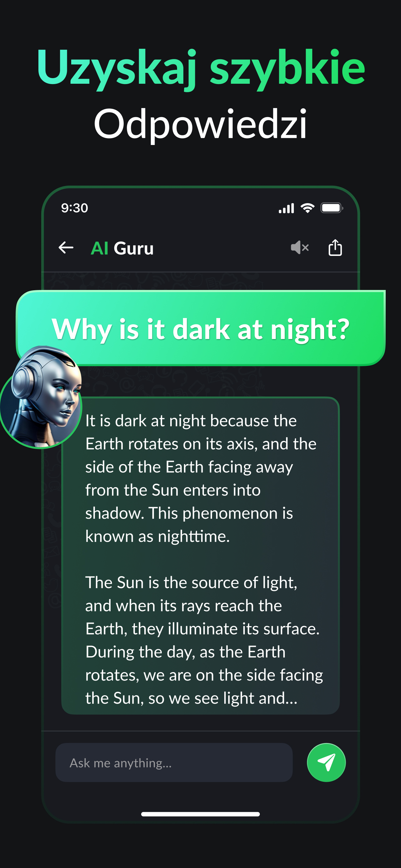Tap the 9:30 clock in status bar

point(74,208)
